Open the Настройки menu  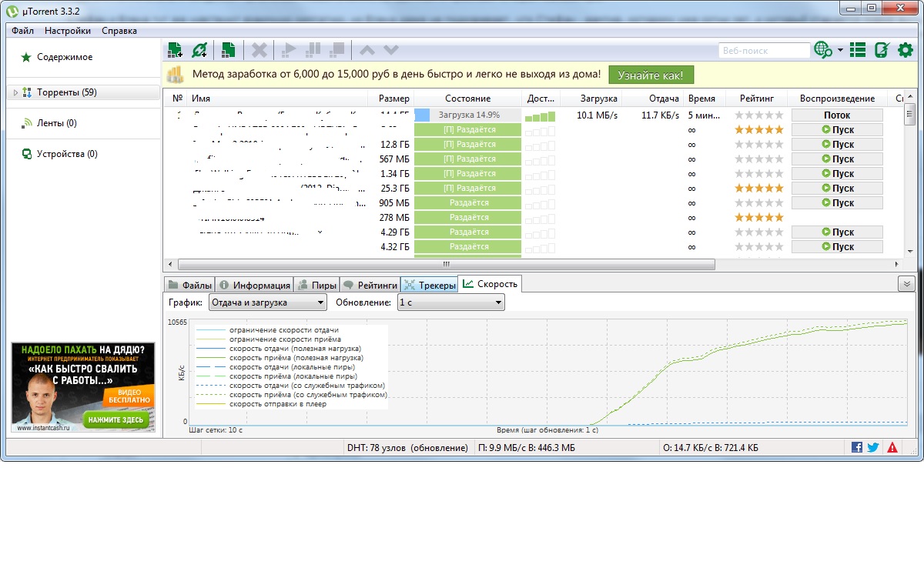68,31
